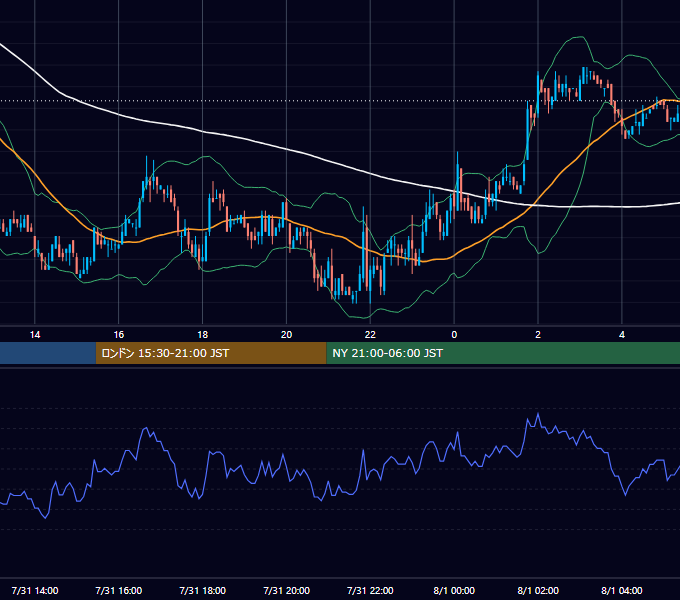Click the 7/31 20:00 time label

[286, 590]
